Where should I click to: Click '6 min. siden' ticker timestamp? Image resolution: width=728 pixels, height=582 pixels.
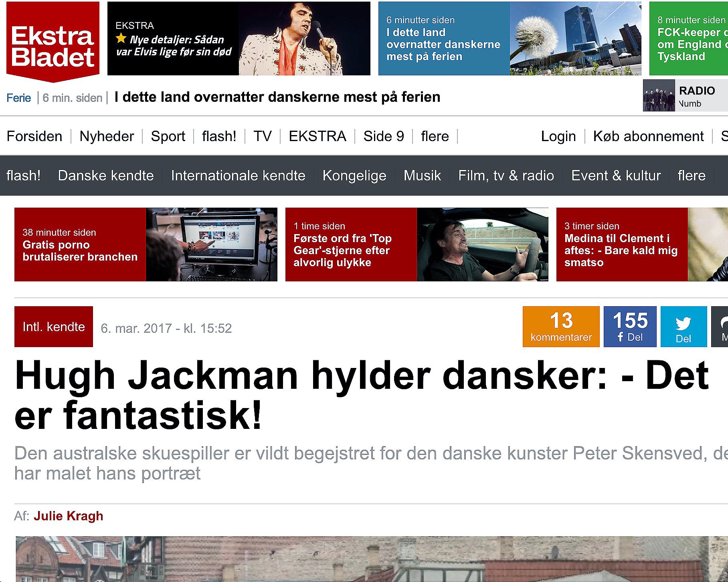pyautogui.click(x=73, y=98)
